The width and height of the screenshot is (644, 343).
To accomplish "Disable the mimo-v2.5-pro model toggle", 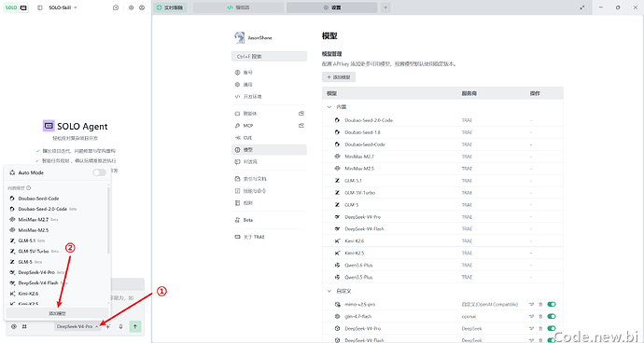I will [x=552, y=305].
